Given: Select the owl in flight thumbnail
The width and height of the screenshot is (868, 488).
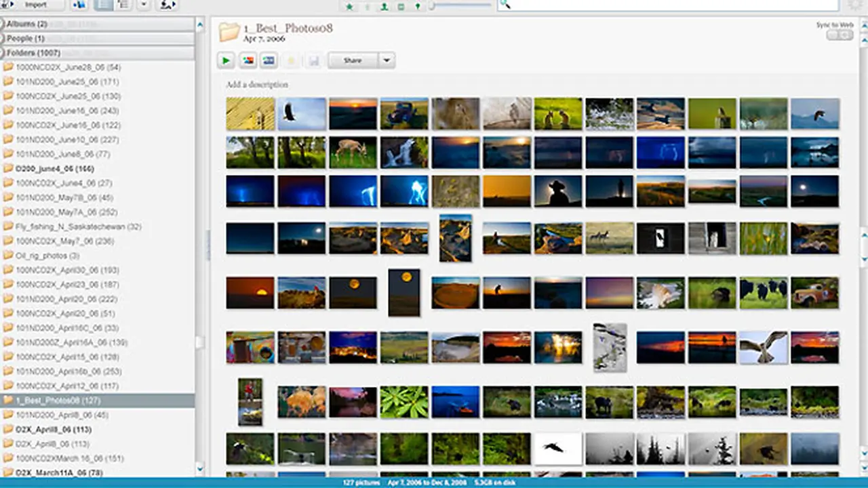Looking at the screenshot, I should pos(764,347).
